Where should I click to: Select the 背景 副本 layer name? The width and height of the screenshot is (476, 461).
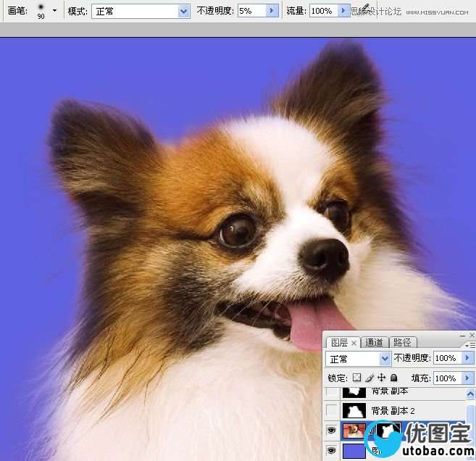click(x=390, y=391)
